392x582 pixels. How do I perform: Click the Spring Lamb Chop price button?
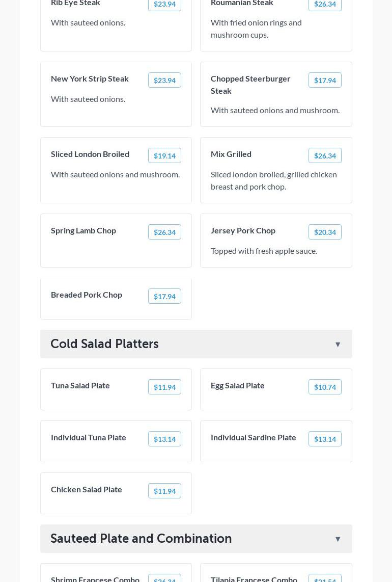point(164,232)
